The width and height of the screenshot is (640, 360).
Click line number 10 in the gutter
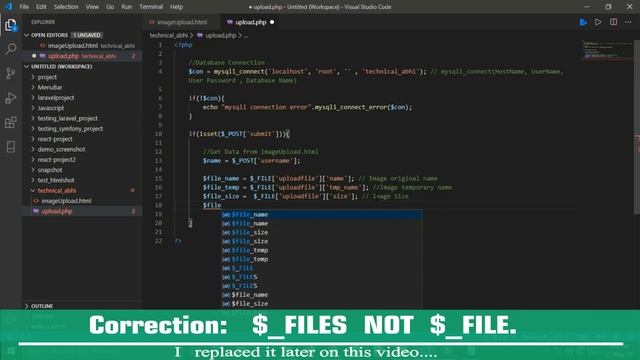pos(158,134)
